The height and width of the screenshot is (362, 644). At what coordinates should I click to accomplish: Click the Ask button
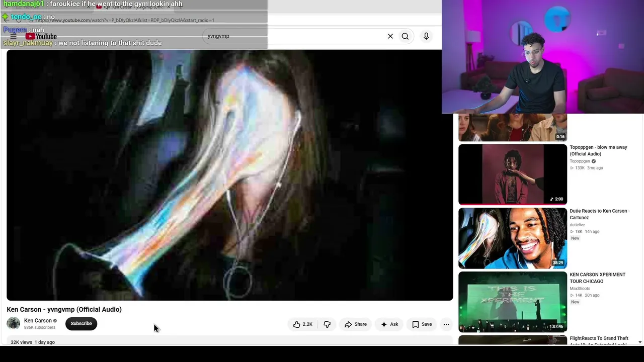point(389,324)
